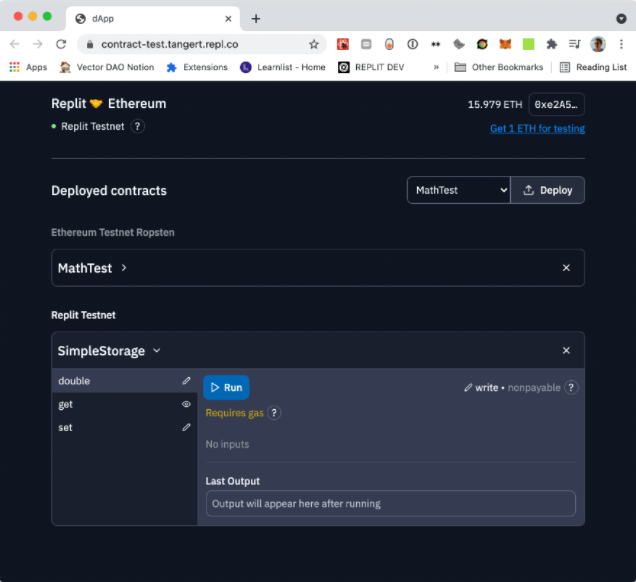Remove the SimpleStorage contract
Viewport: 636px width, 582px height.
[x=566, y=350]
